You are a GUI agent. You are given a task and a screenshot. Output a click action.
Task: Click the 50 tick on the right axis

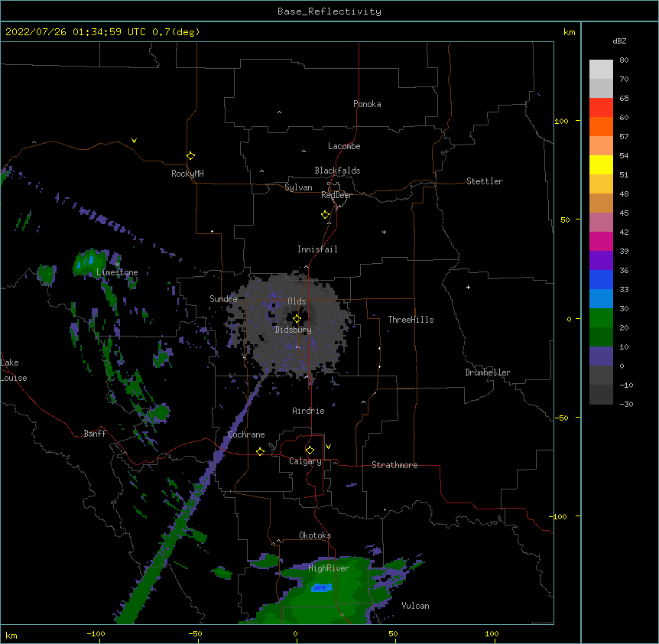pos(565,220)
